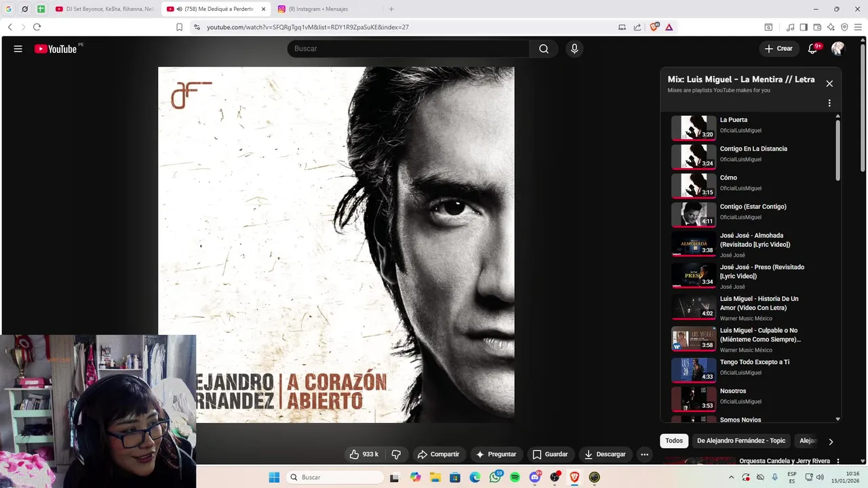Close the Me Dediqué a Perderte tab
The width and height of the screenshot is (868, 488).
263,9
